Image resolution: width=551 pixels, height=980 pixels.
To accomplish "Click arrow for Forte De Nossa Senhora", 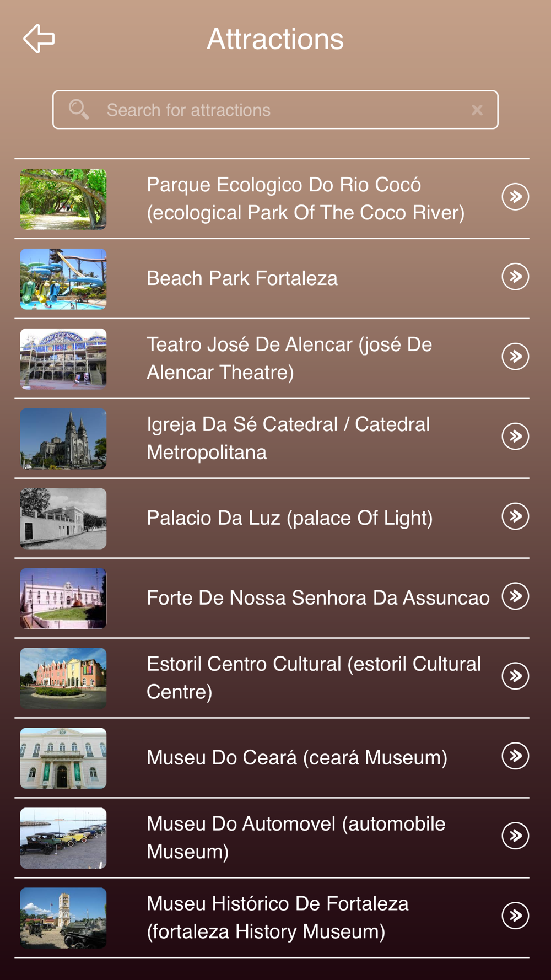I will click(x=515, y=596).
